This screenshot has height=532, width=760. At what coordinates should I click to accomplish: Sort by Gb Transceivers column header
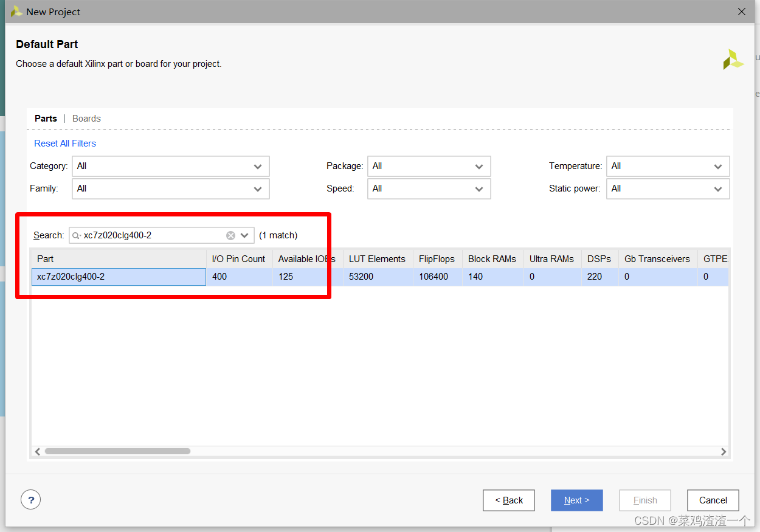[x=658, y=259]
